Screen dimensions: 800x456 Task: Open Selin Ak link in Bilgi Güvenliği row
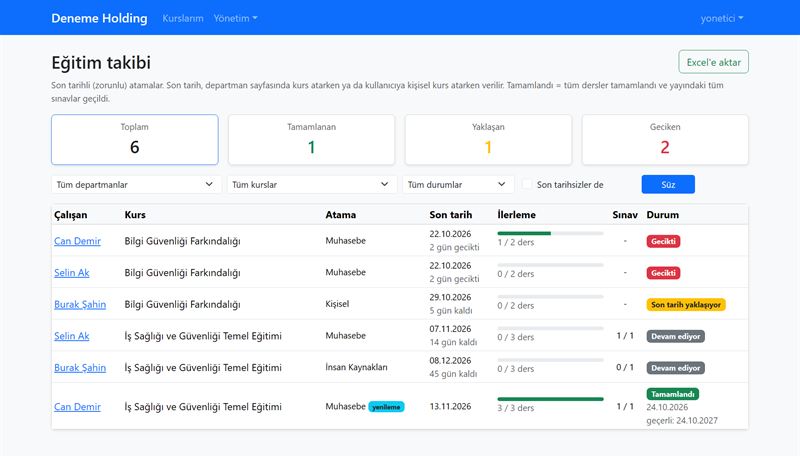(72, 272)
